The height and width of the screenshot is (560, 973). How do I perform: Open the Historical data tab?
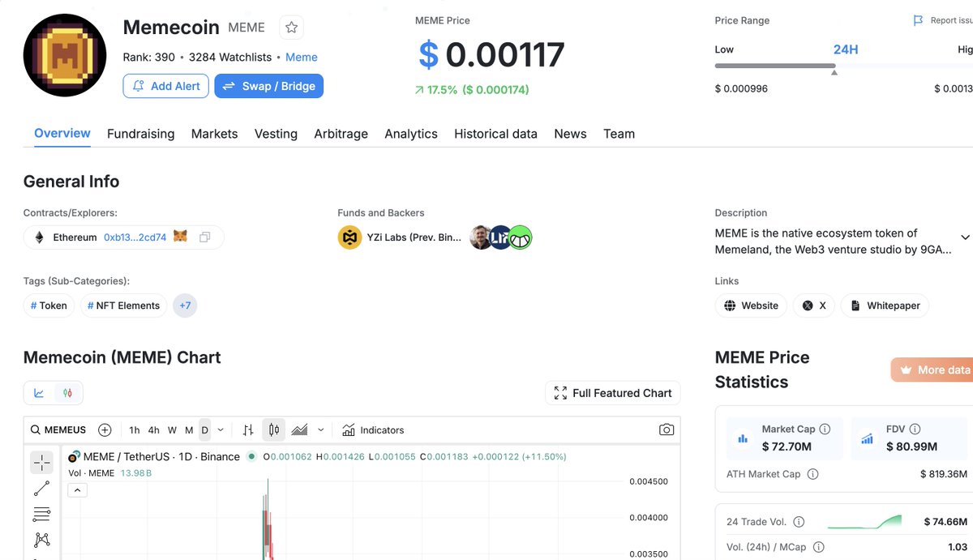(x=495, y=134)
